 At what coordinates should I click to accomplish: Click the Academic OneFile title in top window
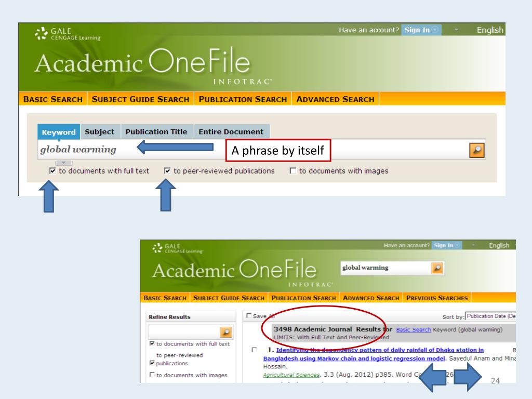[x=142, y=62]
